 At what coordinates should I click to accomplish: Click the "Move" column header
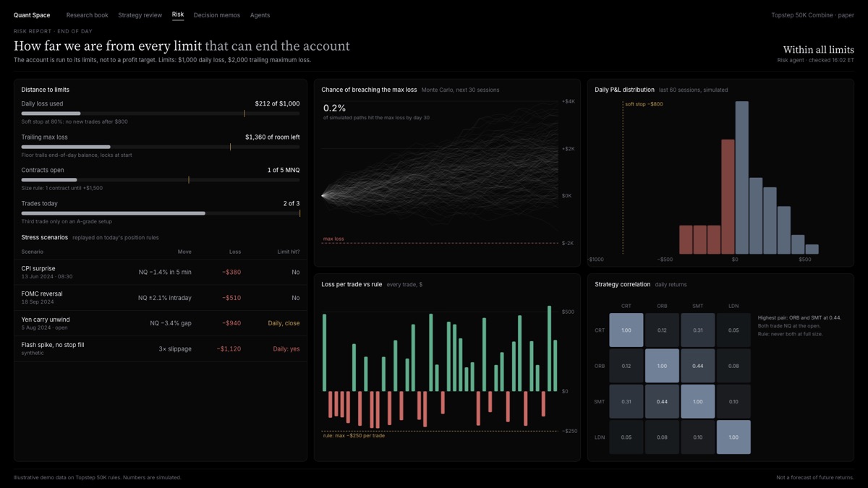click(x=184, y=252)
